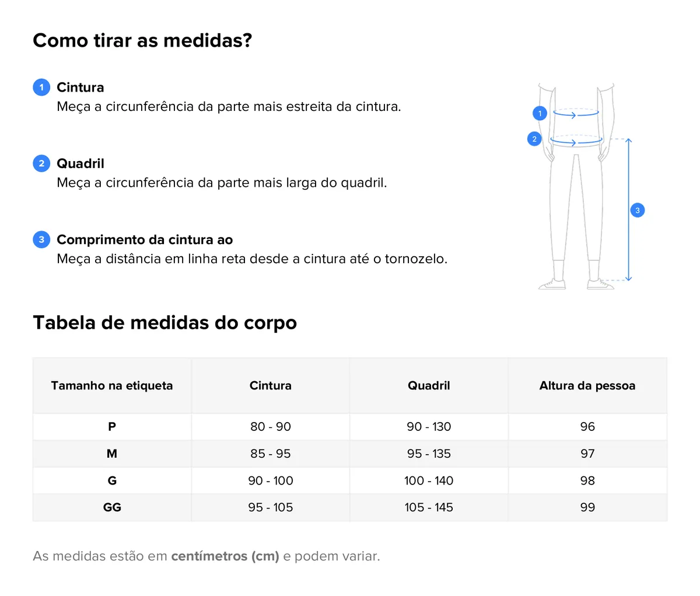Click the Cintura heading text
The height and width of the screenshot is (596, 700).
tap(80, 88)
